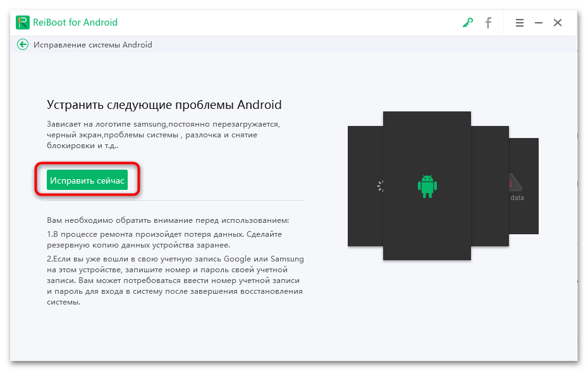
Task: Go back with the circled arrow icon
Action: coord(23,45)
